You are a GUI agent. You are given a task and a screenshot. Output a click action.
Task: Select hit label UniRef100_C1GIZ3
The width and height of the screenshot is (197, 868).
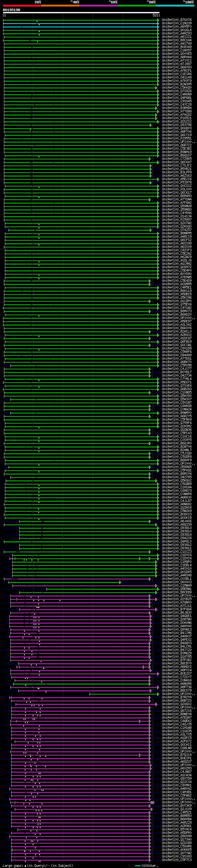click(x=177, y=551)
